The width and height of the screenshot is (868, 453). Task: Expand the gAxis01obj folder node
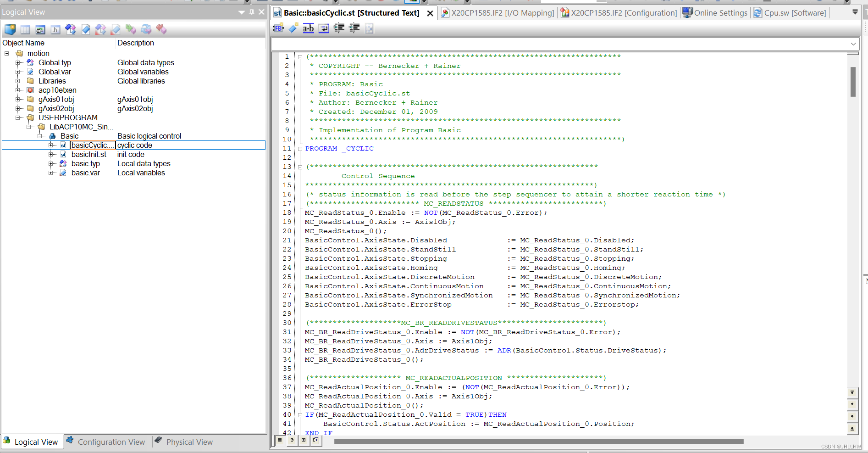pos(18,99)
